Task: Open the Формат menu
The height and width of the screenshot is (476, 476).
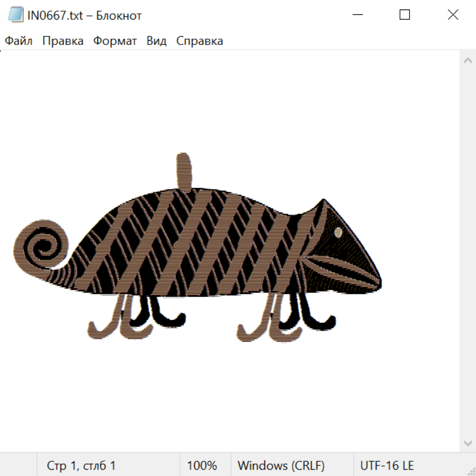Action: coord(115,41)
